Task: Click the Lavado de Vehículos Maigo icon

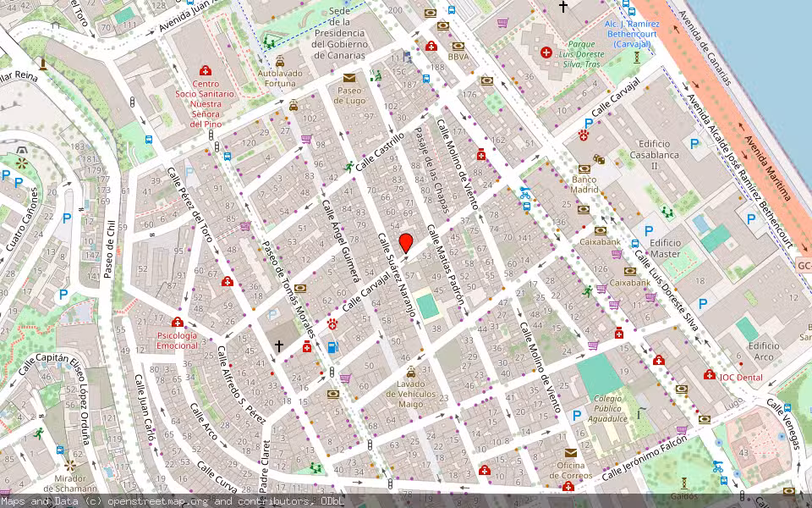Action: (411, 373)
